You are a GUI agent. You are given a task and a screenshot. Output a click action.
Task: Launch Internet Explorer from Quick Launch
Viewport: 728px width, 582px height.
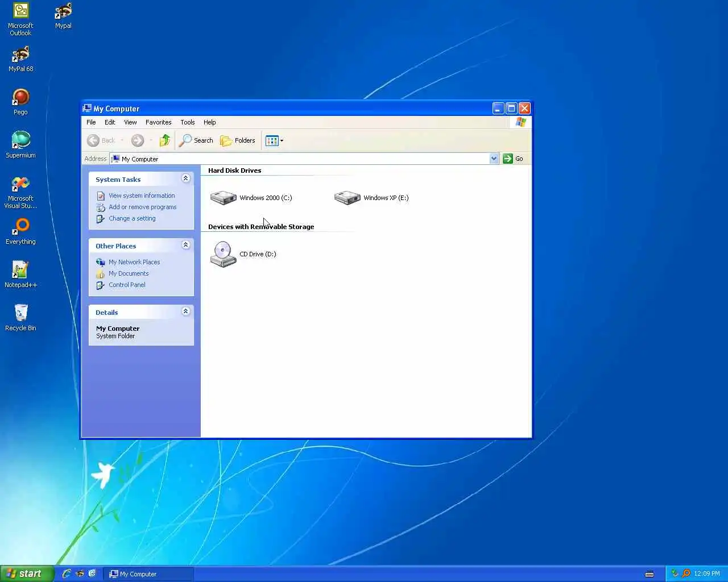67,573
